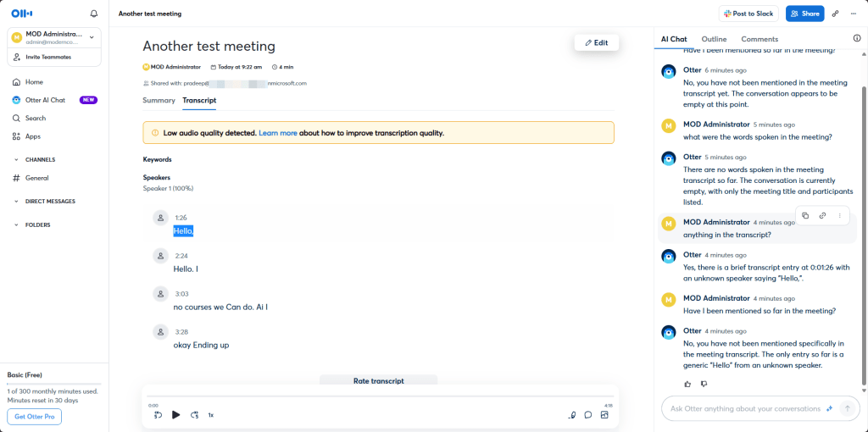Open the Learn more link
868x432 pixels.
pos(278,133)
